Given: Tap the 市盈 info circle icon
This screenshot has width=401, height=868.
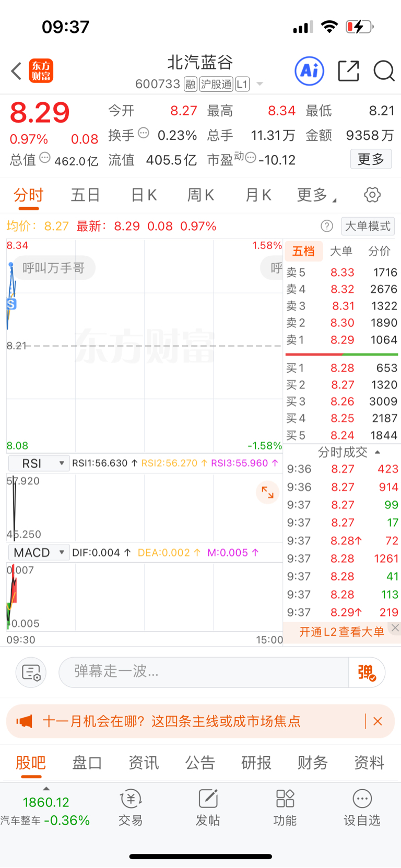Looking at the screenshot, I should [251, 158].
